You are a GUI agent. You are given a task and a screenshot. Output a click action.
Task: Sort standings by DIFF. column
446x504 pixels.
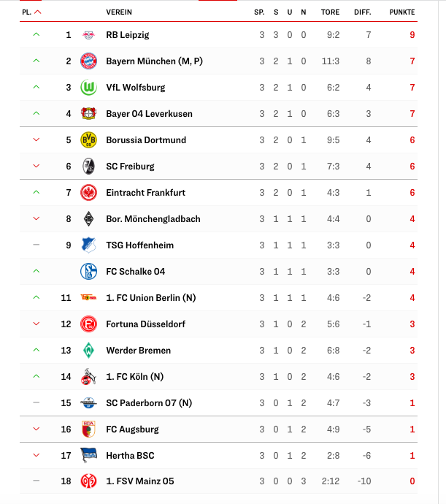(x=363, y=12)
